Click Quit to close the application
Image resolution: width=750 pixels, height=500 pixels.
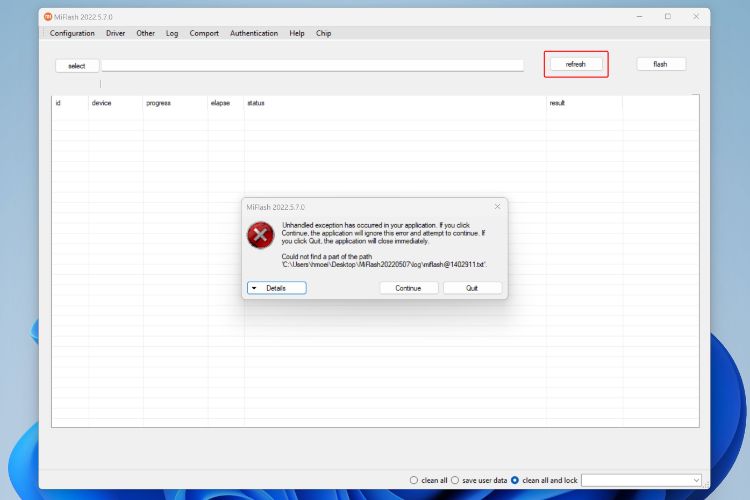[472, 288]
